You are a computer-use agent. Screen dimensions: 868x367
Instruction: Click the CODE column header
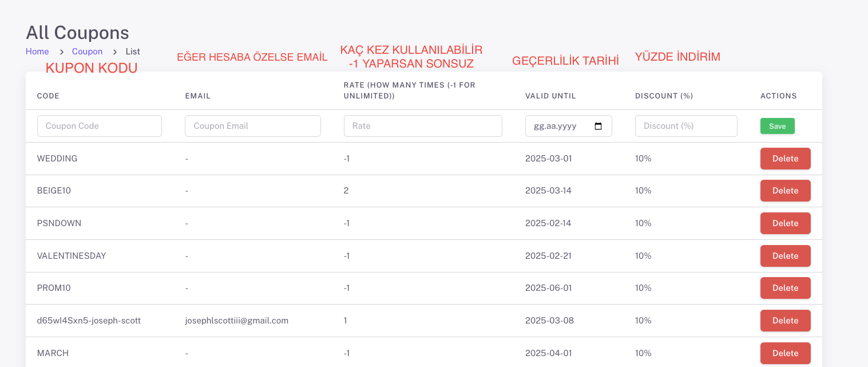(x=48, y=96)
